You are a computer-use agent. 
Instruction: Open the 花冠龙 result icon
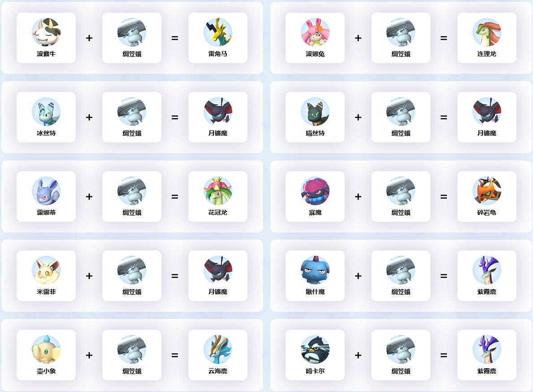(x=218, y=191)
